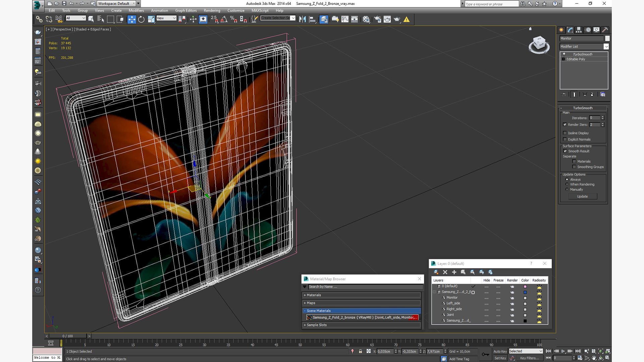Open Create Selection Set dropdown
Screen dimensions: 644x362
[278, 18]
